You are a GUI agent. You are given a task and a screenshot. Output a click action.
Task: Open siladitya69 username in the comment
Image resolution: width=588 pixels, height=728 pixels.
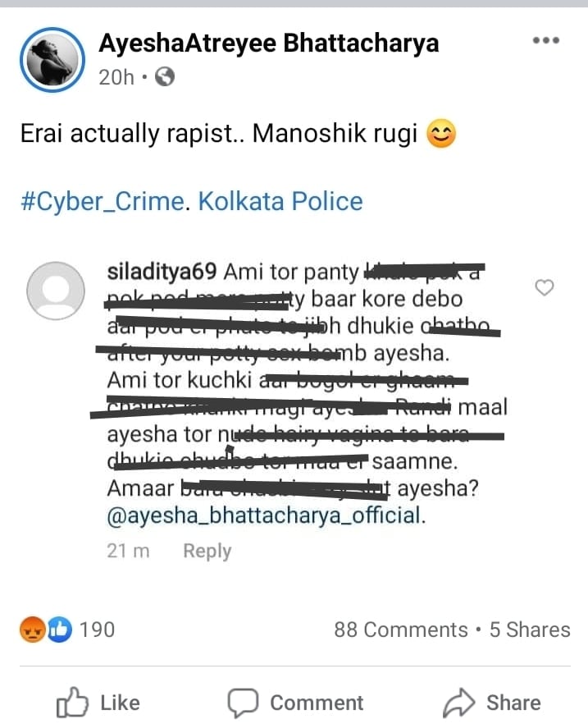[x=162, y=272]
